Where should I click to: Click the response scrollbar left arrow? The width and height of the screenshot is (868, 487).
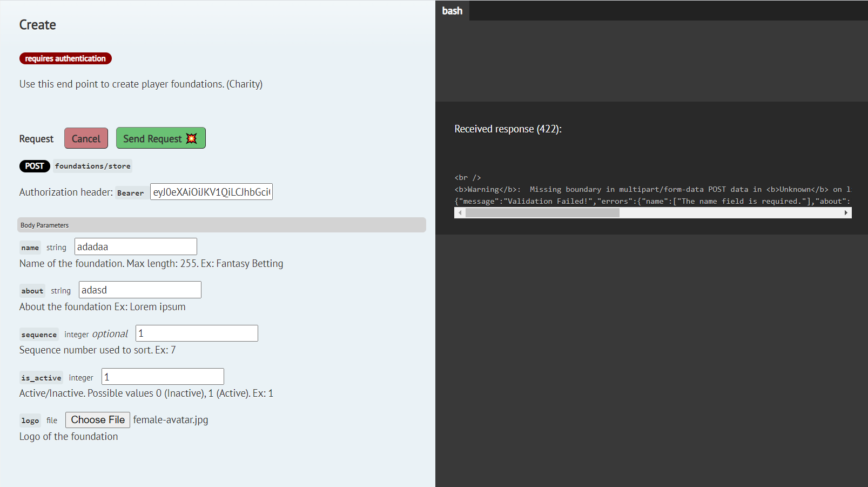[x=460, y=213]
